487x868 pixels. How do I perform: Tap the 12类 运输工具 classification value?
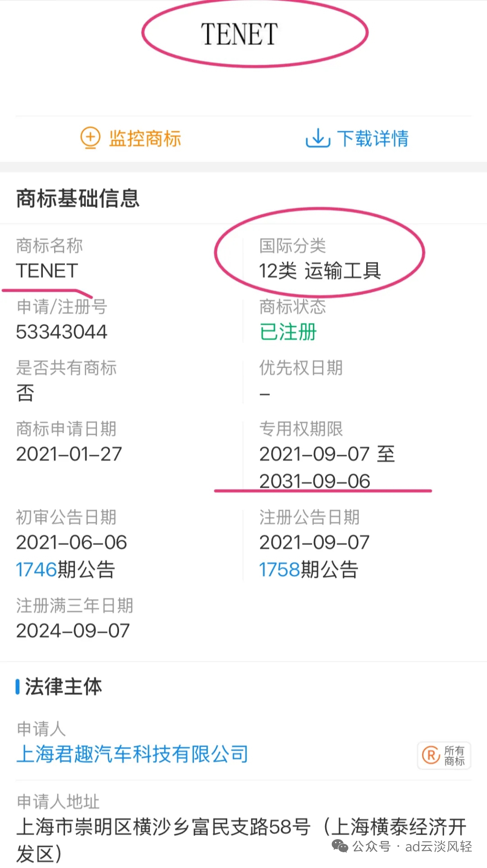point(320,271)
